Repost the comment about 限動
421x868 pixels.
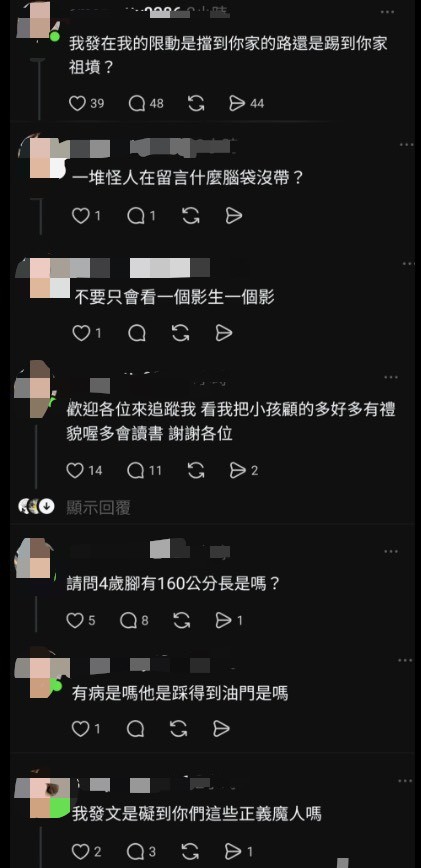coord(196,104)
